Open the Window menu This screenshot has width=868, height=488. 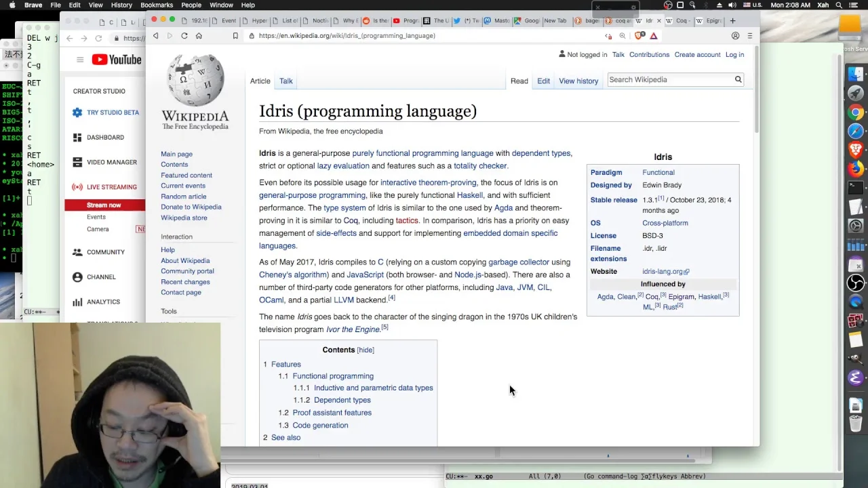(221, 5)
